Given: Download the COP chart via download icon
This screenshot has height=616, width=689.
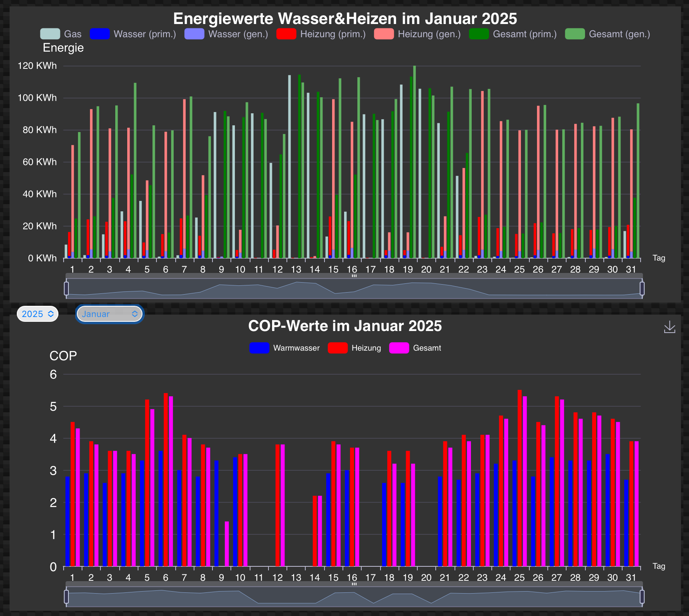Looking at the screenshot, I should pyautogui.click(x=669, y=327).
